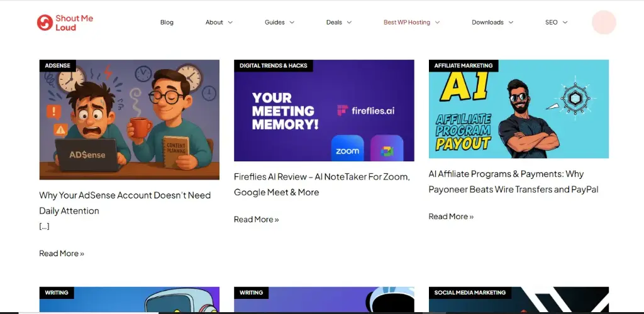Open the Fireflies.ai meeting memory thumbnail
This screenshot has width=644, height=314.
[x=324, y=111]
